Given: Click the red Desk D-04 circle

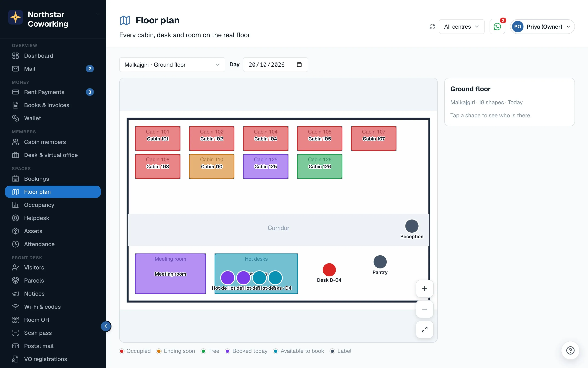Looking at the screenshot, I should coord(329,270).
